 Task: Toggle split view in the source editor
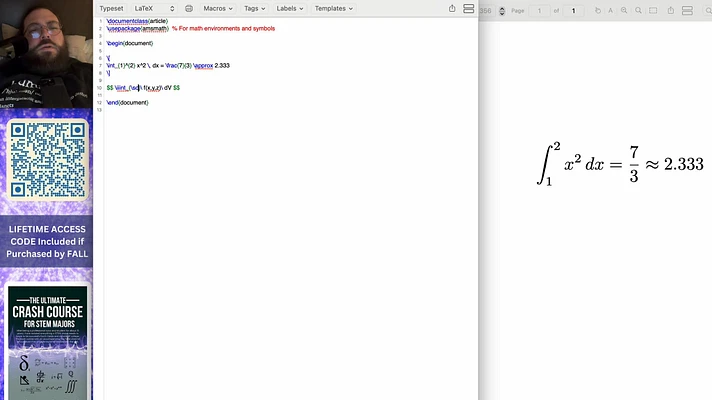tap(469, 9)
